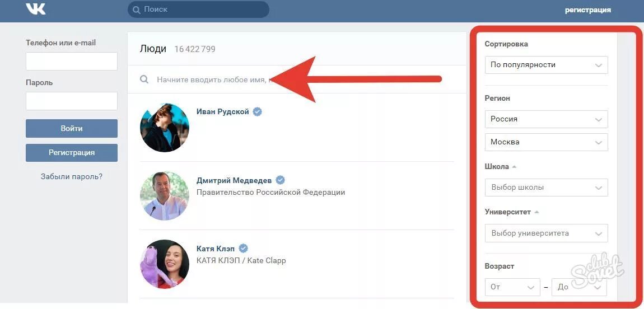The width and height of the screenshot is (644, 309).
Task: Select the Возраст label
Action: (500, 266)
